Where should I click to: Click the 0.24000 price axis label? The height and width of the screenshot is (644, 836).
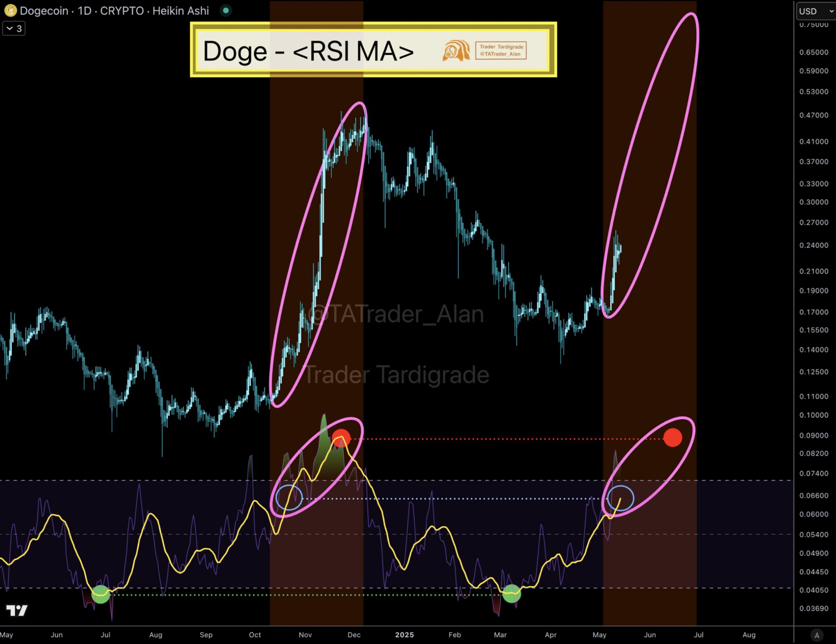pyautogui.click(x=814, y=245)
